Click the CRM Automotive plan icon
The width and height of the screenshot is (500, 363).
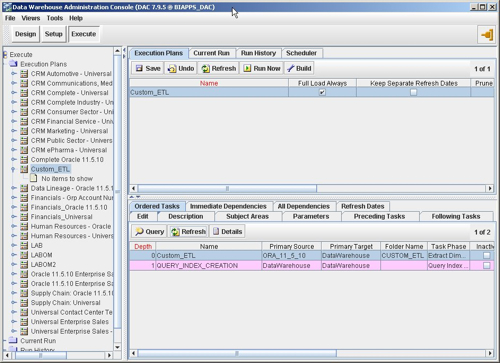pos(24,73)
